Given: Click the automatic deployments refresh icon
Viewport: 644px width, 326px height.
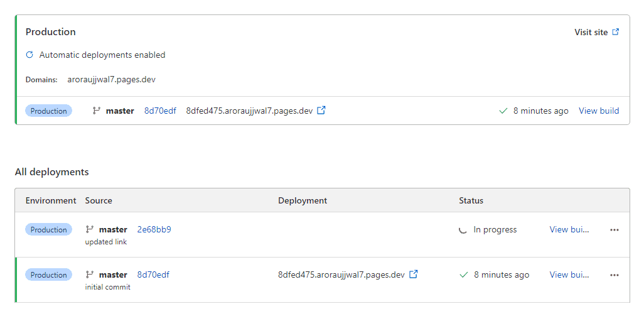Looking at the screenshot, I should pos(30,55).
